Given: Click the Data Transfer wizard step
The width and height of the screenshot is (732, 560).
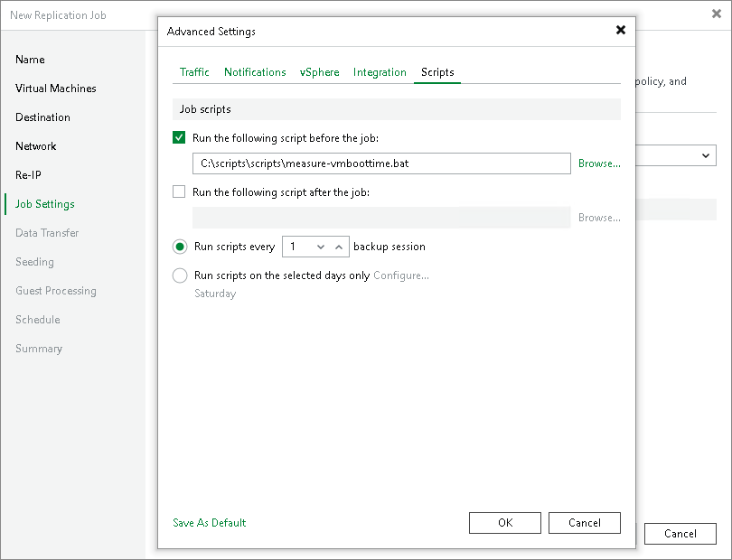Looking at the screenshot, I should [47, 233].
